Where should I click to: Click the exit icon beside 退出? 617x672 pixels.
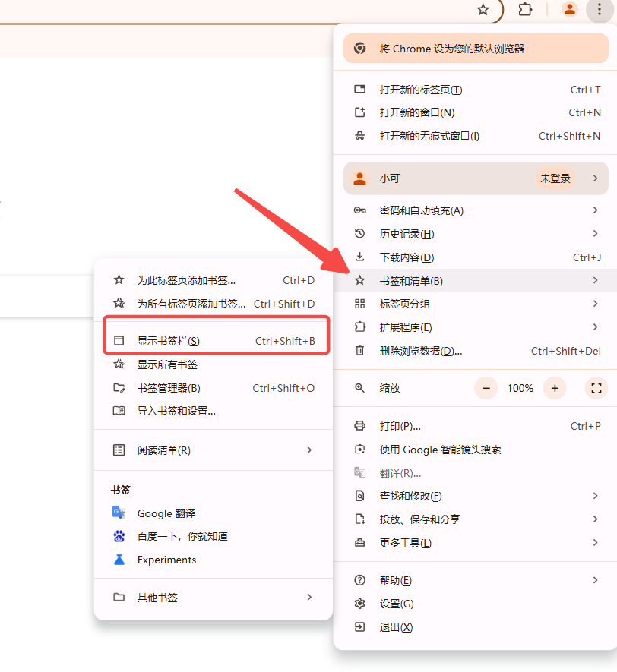[x=359, y=627]
